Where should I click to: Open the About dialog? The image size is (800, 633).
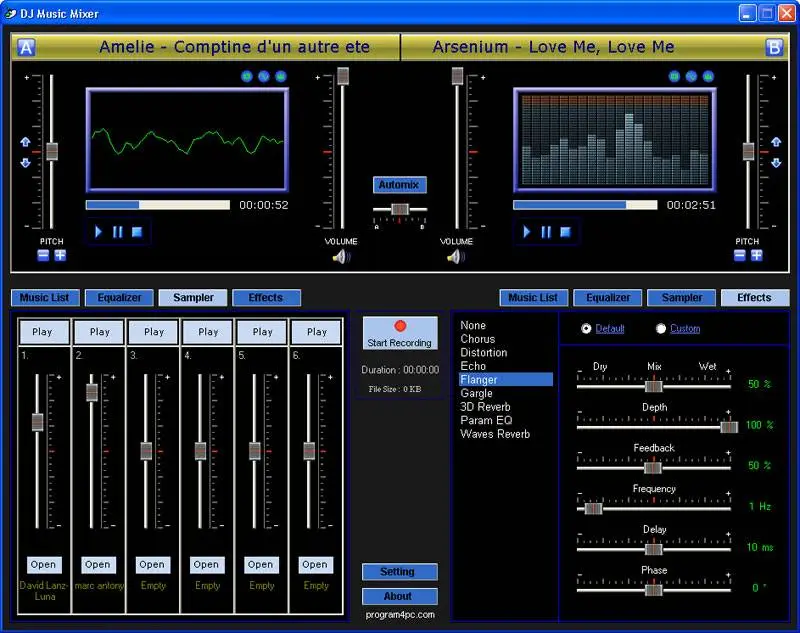pos(399,596)
